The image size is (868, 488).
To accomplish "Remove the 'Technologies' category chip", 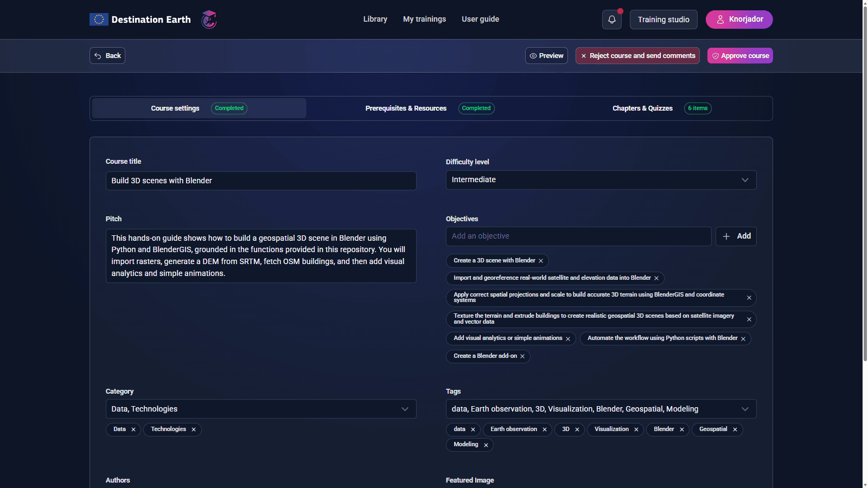I will 194,429.
